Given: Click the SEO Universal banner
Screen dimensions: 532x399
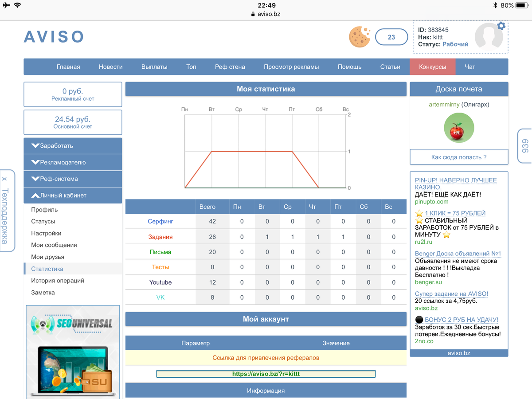Looking at the screenshot, I should click(73, 352).
